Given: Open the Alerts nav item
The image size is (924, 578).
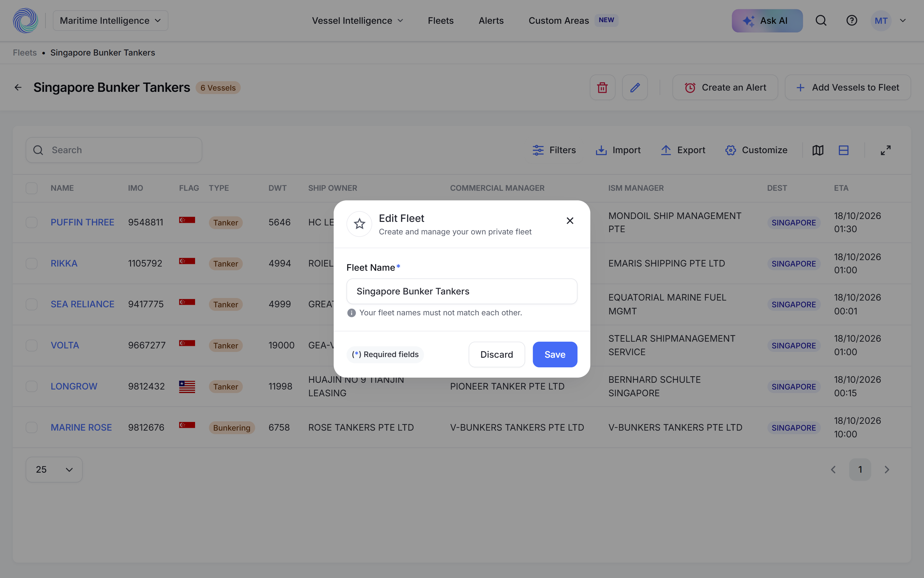Looking at the screenshot, I should click(491, 21).
